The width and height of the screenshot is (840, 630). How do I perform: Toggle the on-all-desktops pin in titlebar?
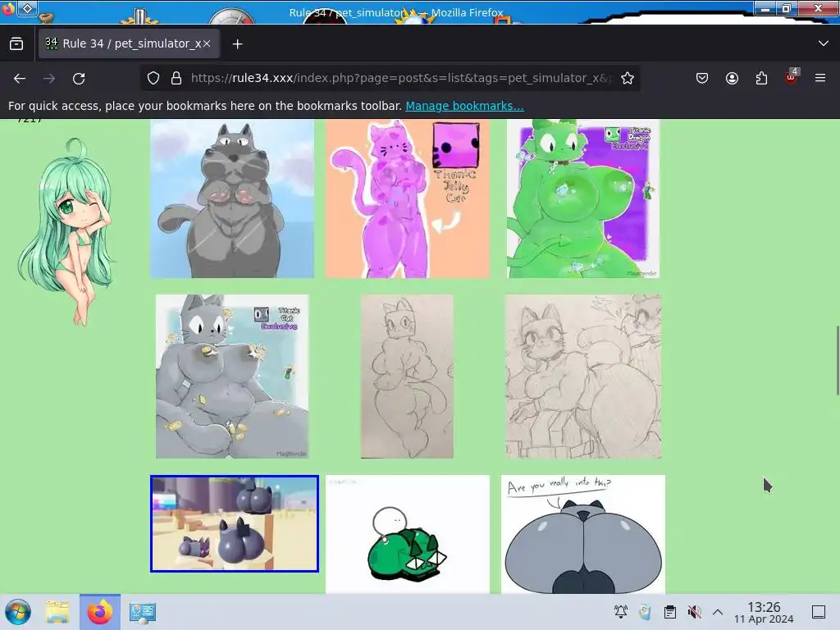27,8
